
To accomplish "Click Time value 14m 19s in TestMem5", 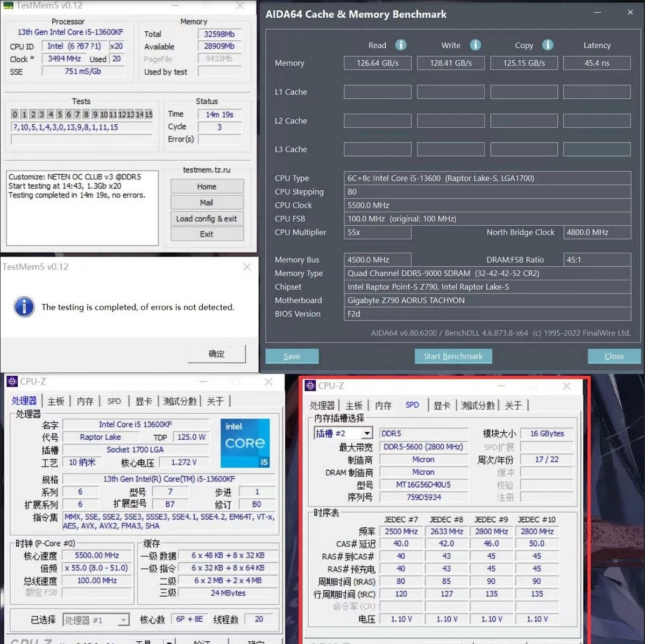I will point(219,115).
